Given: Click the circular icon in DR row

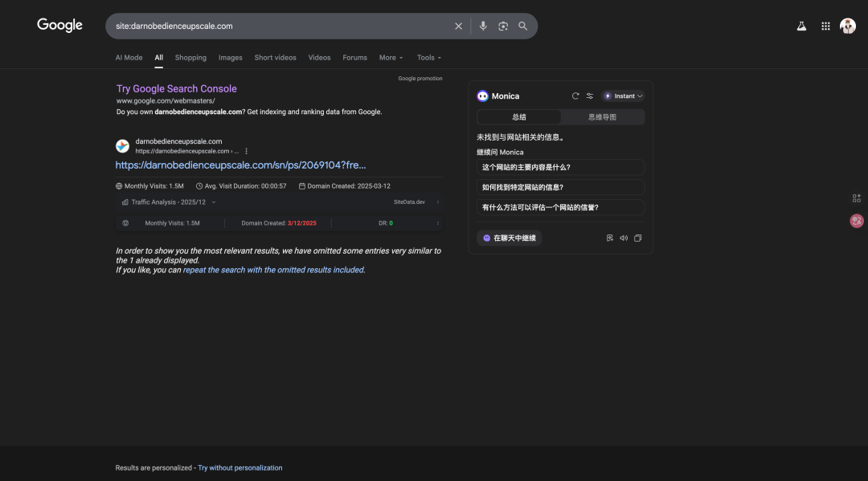Looking at the screenshot, I should [x=125, y=223].
